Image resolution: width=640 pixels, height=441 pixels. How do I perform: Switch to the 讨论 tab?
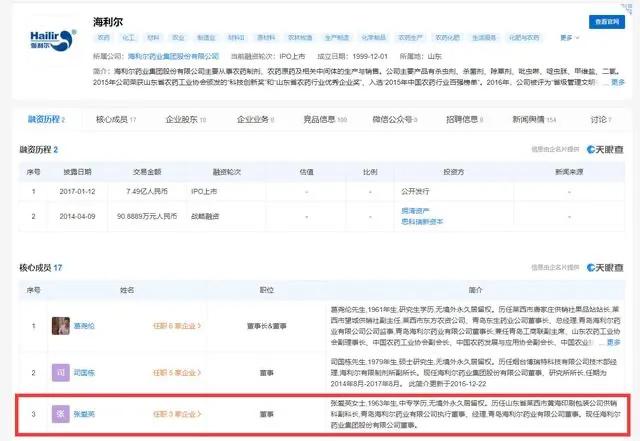click(x=601, y=119)
